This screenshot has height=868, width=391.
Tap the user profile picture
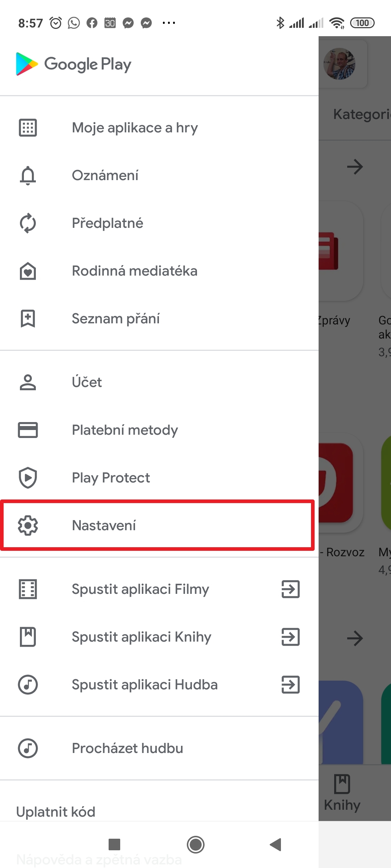(339, 64)
